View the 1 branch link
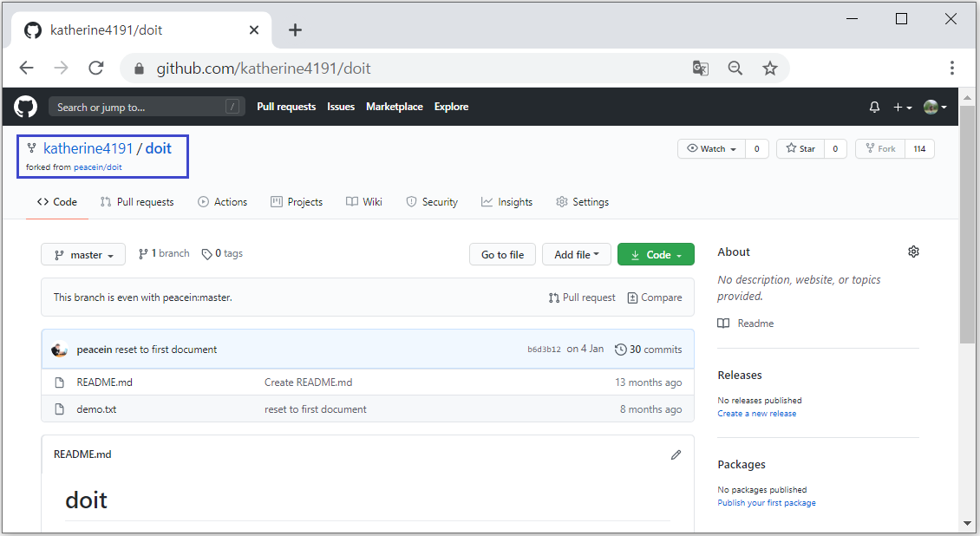 click(164, 253)
